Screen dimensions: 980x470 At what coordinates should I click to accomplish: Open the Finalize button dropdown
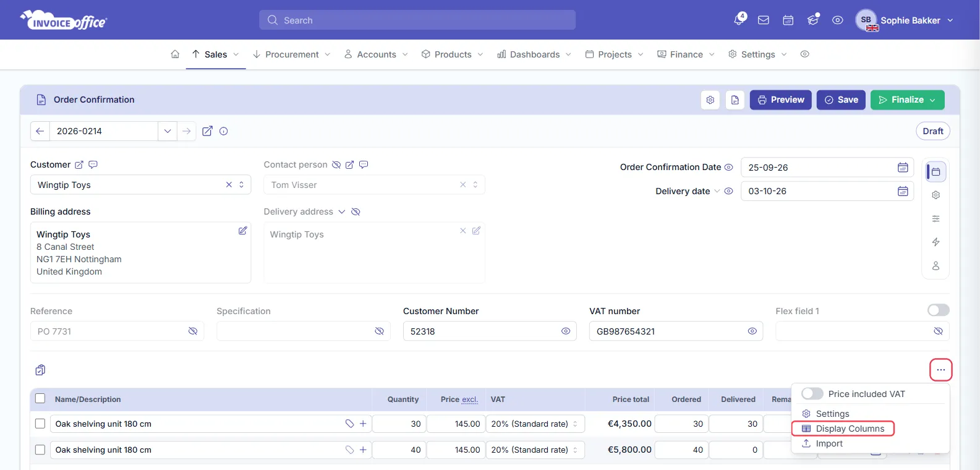point(932,100)
